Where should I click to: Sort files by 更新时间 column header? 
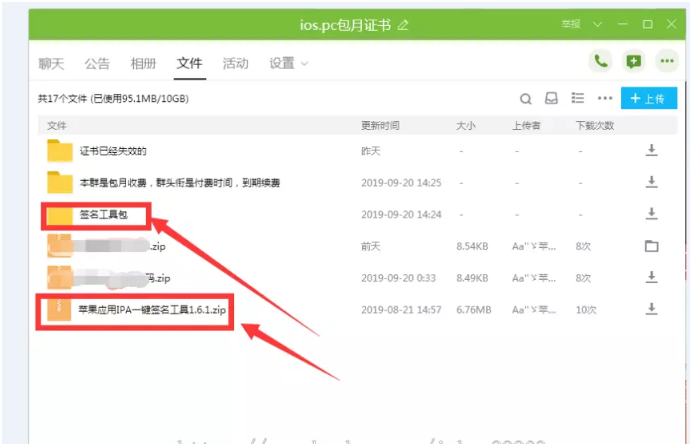pyautogui.click(x=380, y=126)
